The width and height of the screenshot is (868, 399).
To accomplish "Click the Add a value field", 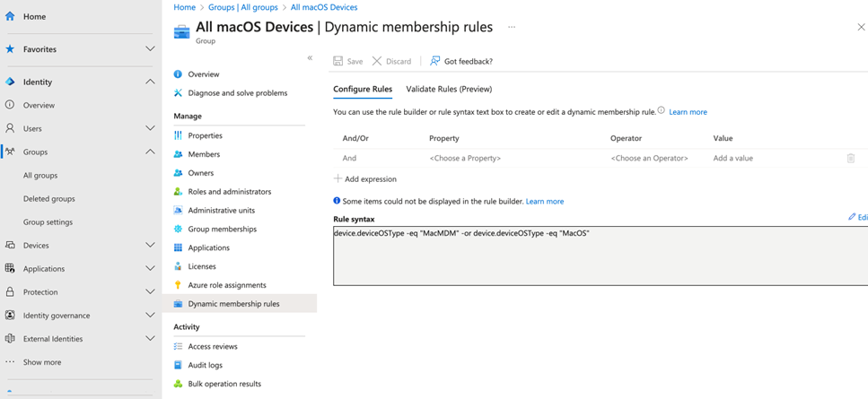I will [733, 158].
